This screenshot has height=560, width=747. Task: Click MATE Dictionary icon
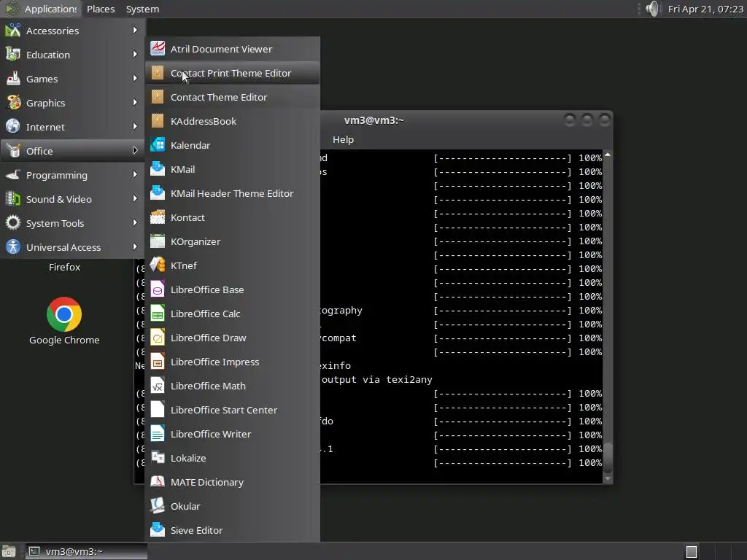pos(158,481)
